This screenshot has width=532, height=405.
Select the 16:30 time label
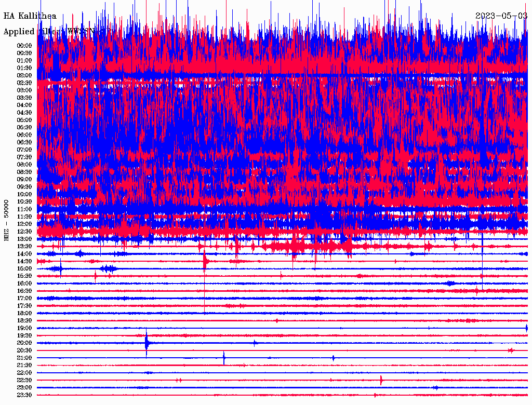click(24, 291)
